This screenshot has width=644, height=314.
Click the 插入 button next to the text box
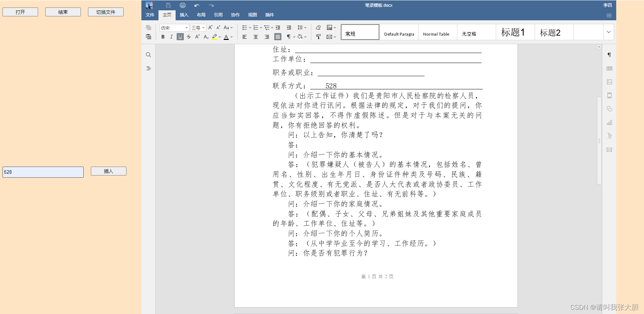pyautogui.click(x=109, y=171)
